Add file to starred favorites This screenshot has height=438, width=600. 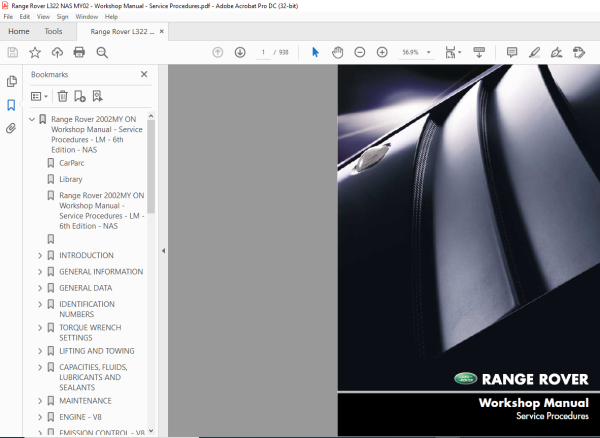tap(35, 52)
